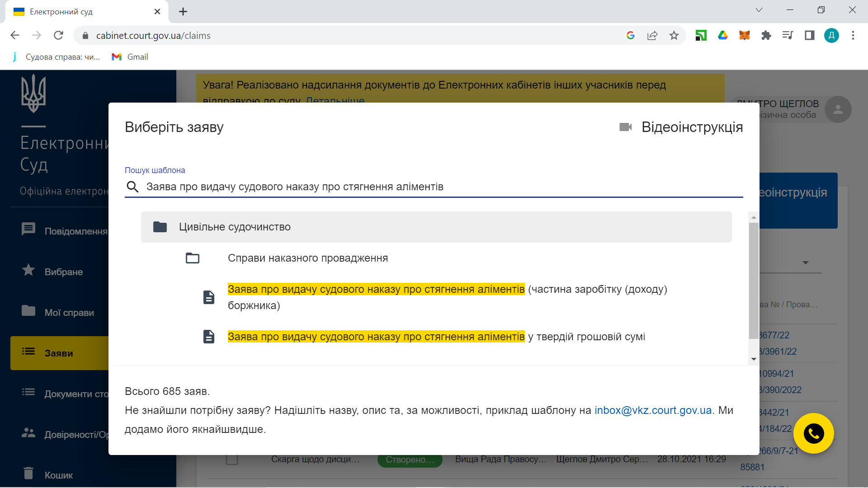Open the Заяви sidebar menu item
868x488 pixels.
click(59, 353)
